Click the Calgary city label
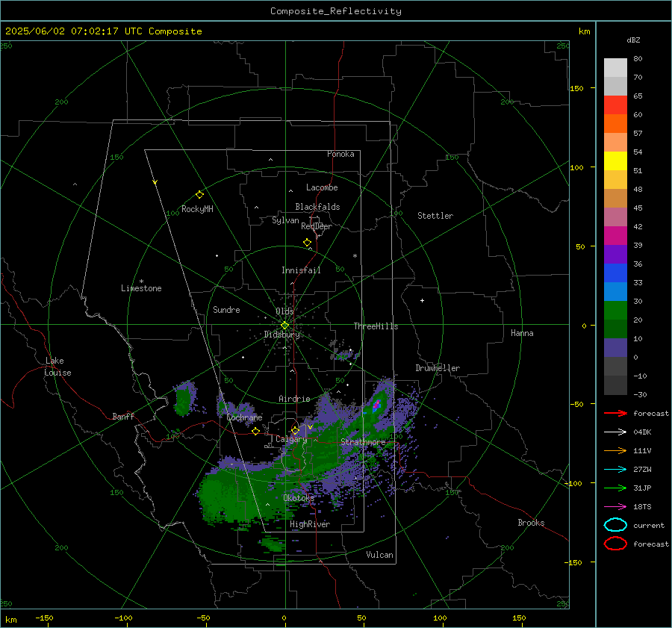 tap(291, 439)
